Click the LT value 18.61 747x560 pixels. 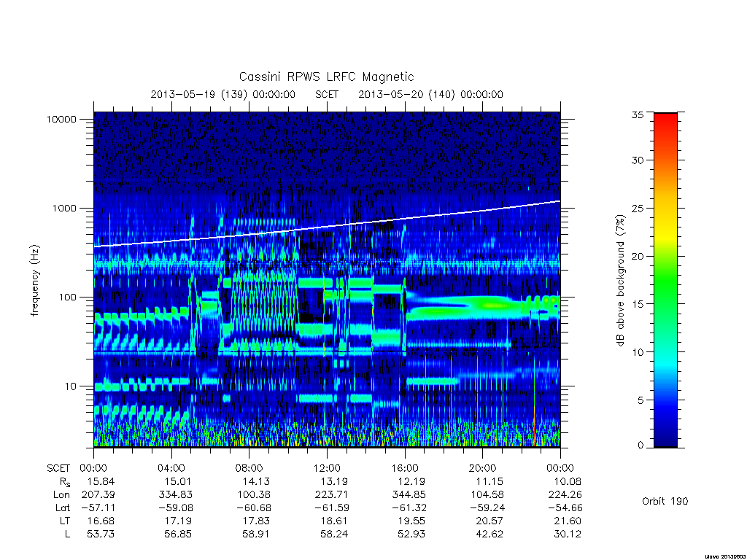[x=334, y=521]
